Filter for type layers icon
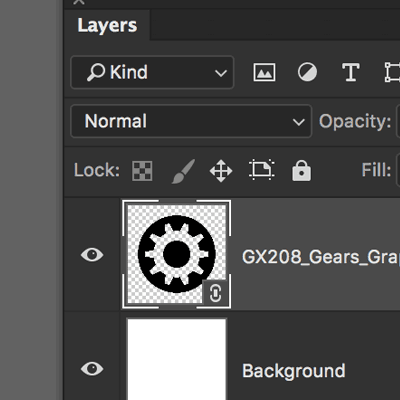Image resolution: width=400 pixels, height=400 pixels. pyautogui.click(x=351, y=72)
